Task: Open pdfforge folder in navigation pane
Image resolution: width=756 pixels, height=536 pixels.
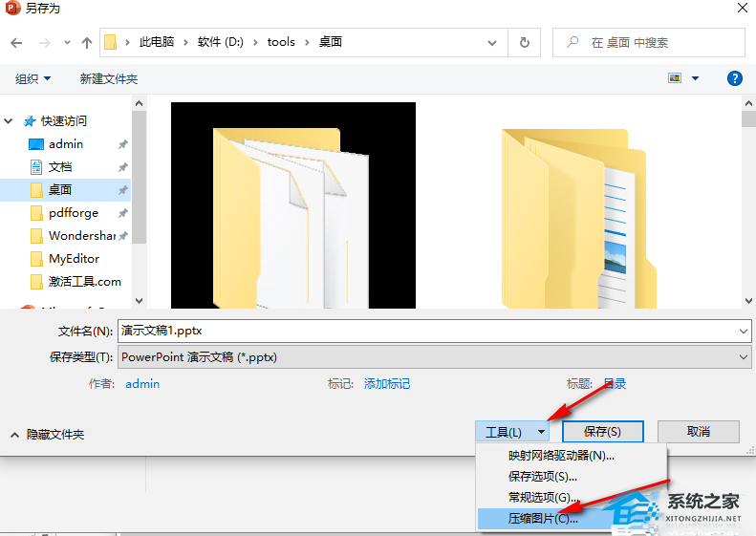Action: (x=74, y=212)
